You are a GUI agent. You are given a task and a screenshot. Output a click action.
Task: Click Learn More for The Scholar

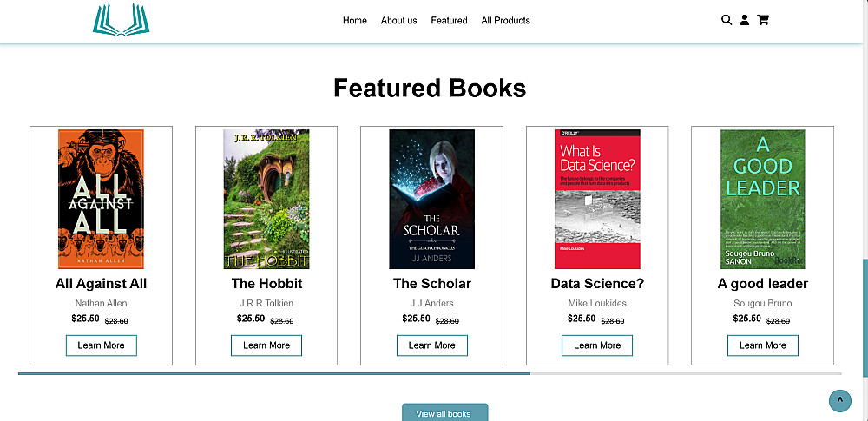click(431, 345)
